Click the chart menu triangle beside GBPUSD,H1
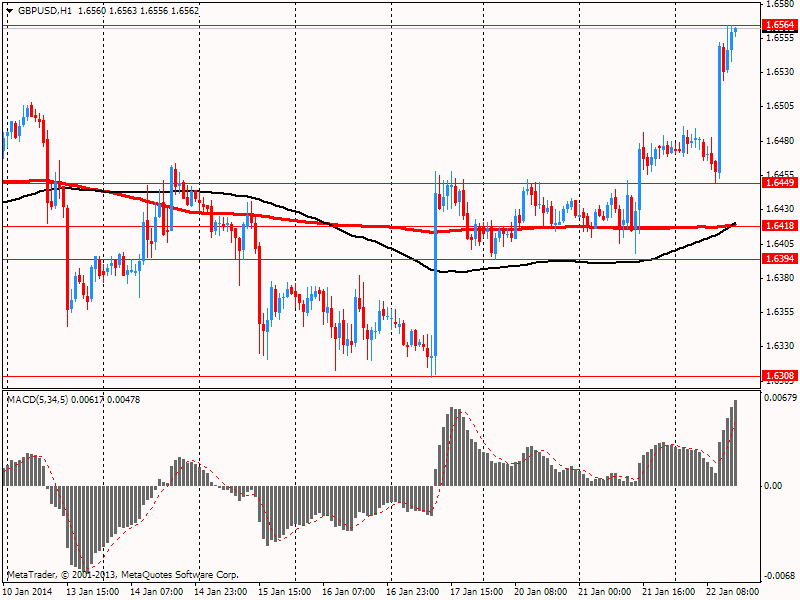The image size is (800, 600). [9, 10]
